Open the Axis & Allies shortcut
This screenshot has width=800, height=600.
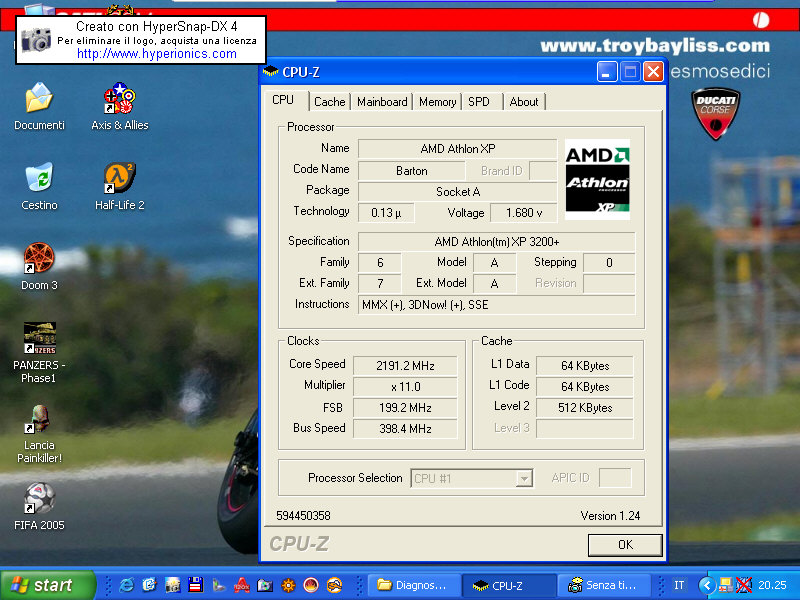point(119,100)
